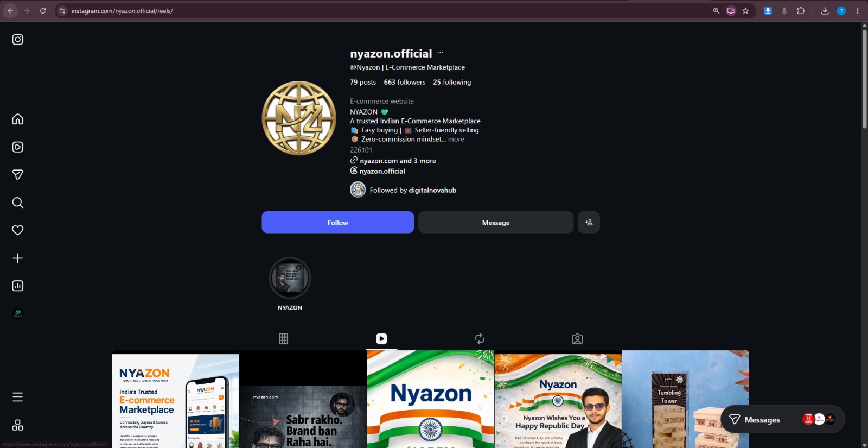868x448 pixels.
Task: Open the dashboard chart icon in sidebar
Action: [x=18, y=286]
